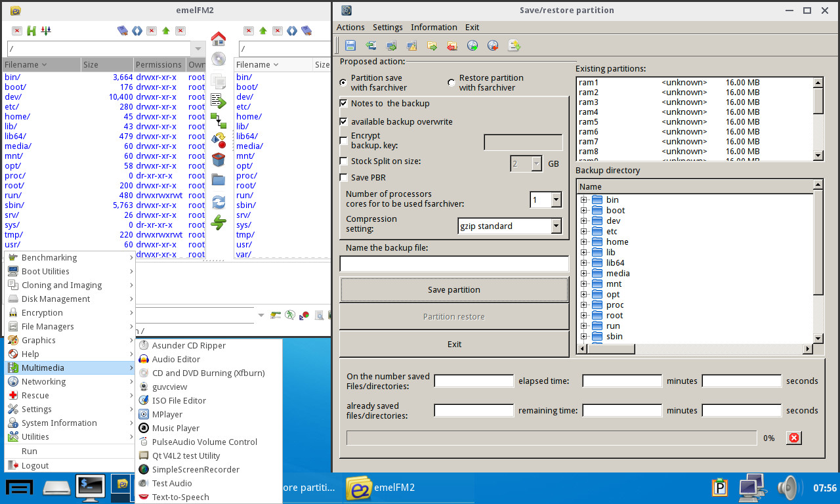Click the volume speaker tray icon
Screen dimensions: 840x504
click(x=786, y=488)
